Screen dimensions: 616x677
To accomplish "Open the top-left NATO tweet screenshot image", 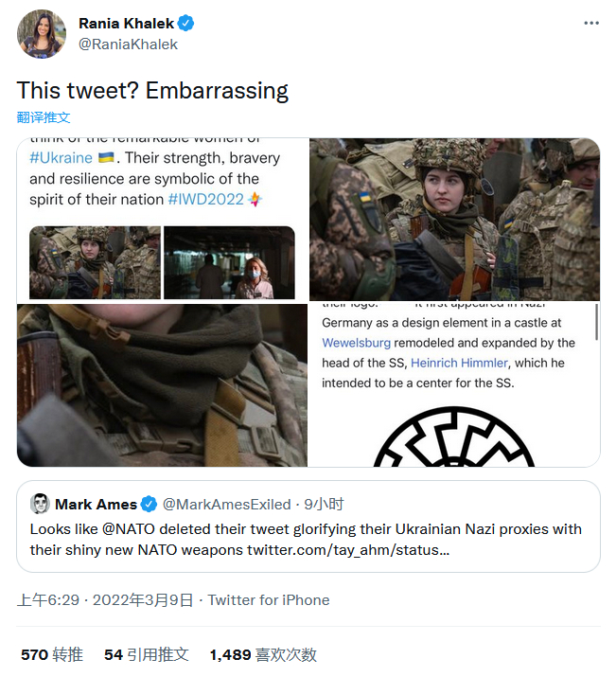I will coord(162,220).
